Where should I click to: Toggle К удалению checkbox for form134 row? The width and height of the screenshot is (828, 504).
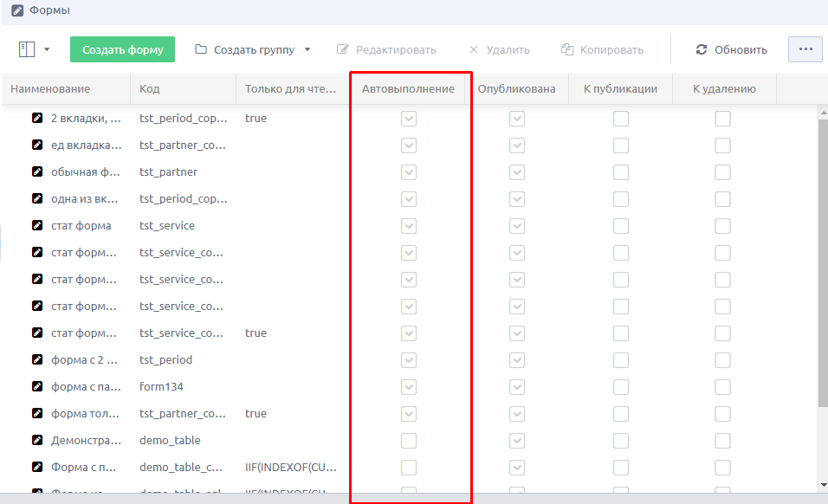point(722,387)
